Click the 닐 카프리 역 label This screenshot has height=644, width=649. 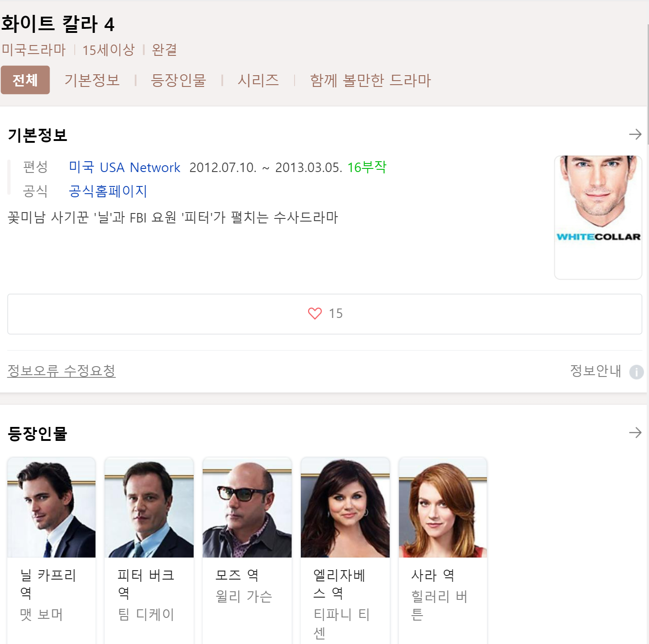click(48, 584)
